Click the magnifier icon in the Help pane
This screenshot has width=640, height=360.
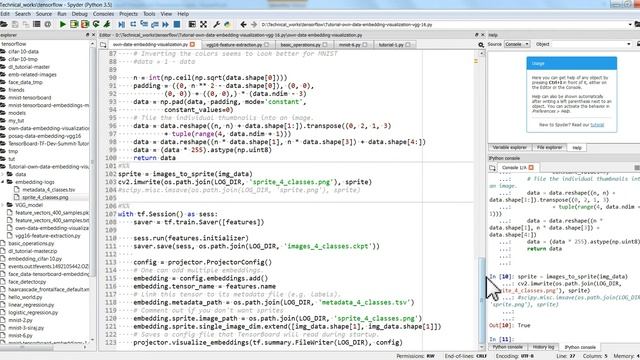(481, 44)
